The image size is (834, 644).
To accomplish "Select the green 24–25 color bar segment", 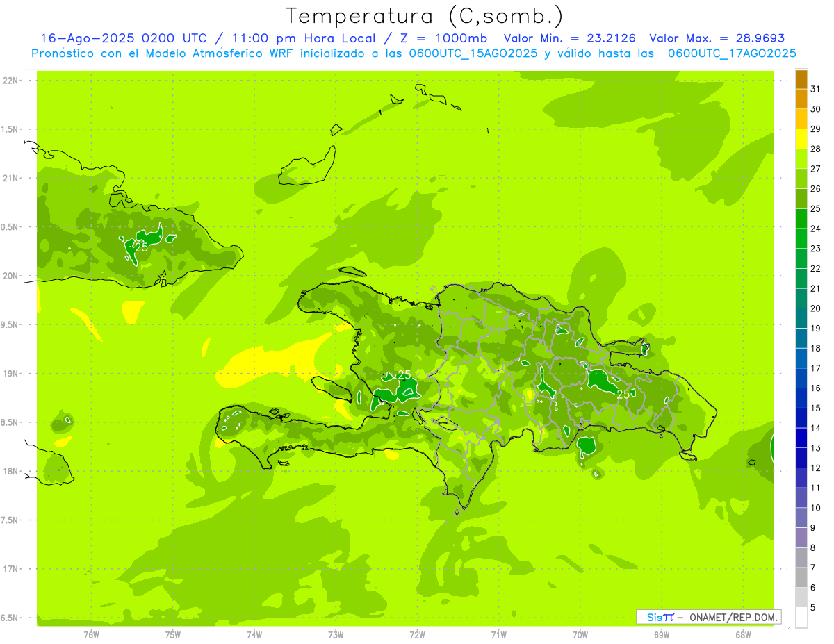I will point(801,219).
